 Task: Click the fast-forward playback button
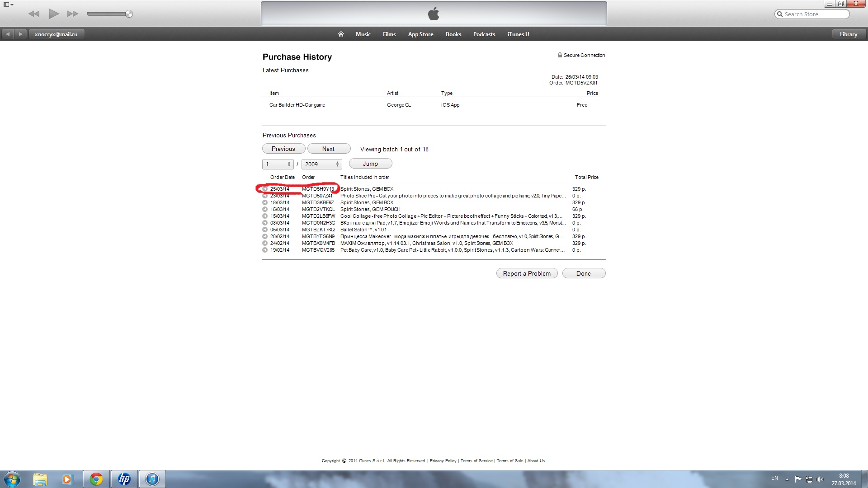coord(73,14)
